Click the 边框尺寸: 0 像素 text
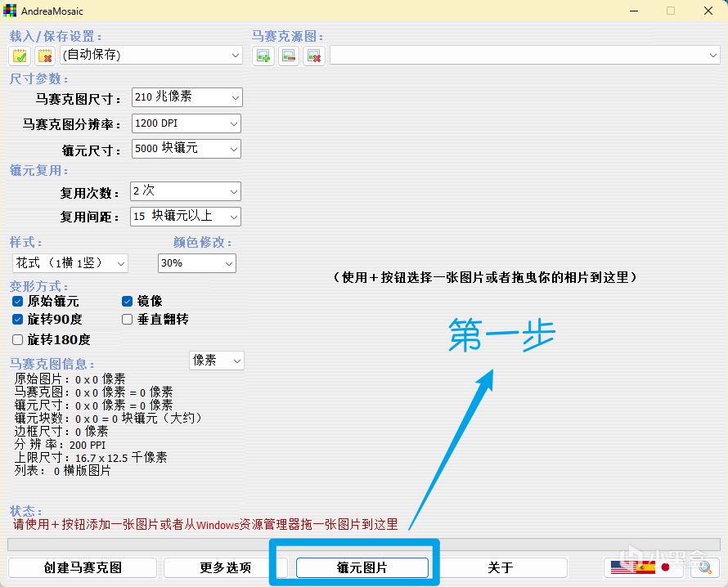The width and height of the screenshot is (728, 587). 61,432
